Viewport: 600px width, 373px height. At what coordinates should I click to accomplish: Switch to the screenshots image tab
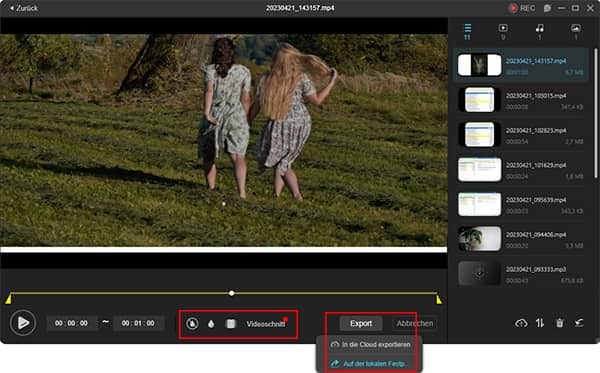[x=576, y=32]
